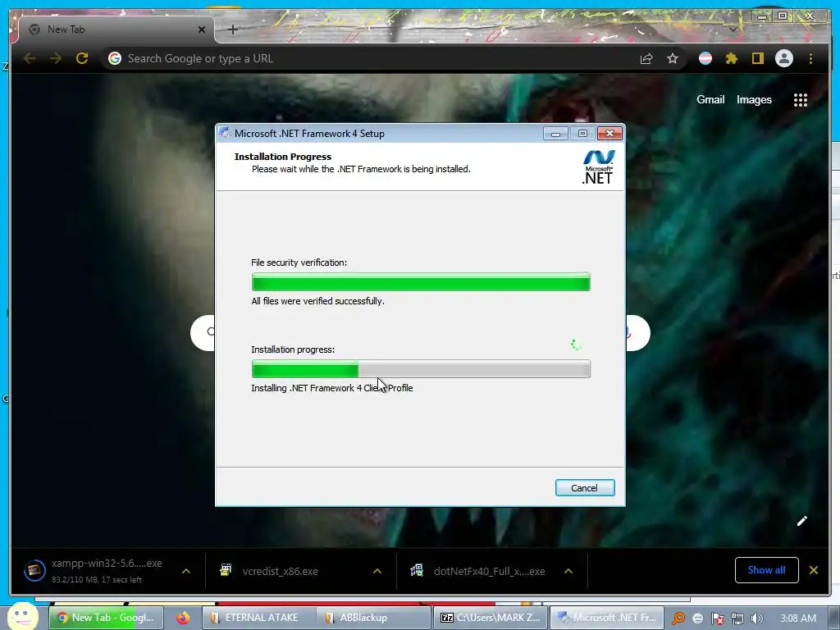The height and width of the screenshot is (630, 840).
Task: Maximize the .NET Framework Setup dialog
Action: (x=582, y=134)
